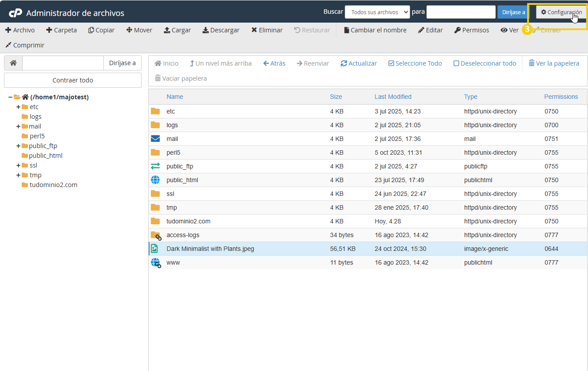Click the Ver eye icon
This screenshot has width=588, height=371.
[x=504, y=30]
